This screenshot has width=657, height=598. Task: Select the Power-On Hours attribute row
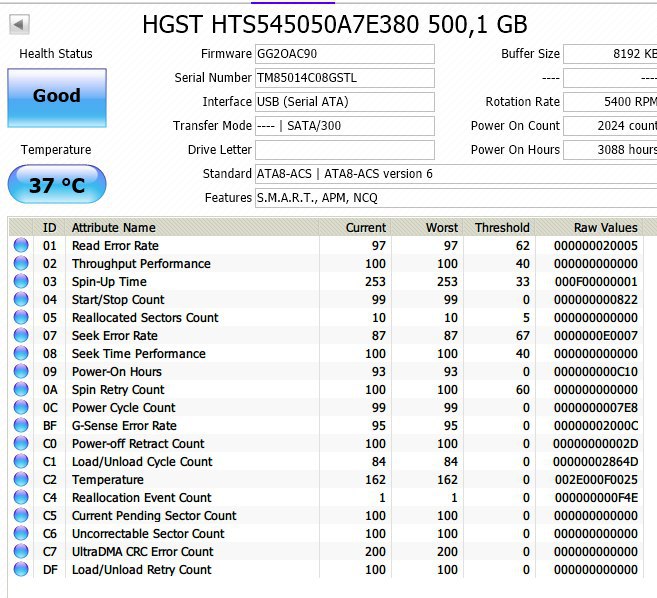point(326,371)
